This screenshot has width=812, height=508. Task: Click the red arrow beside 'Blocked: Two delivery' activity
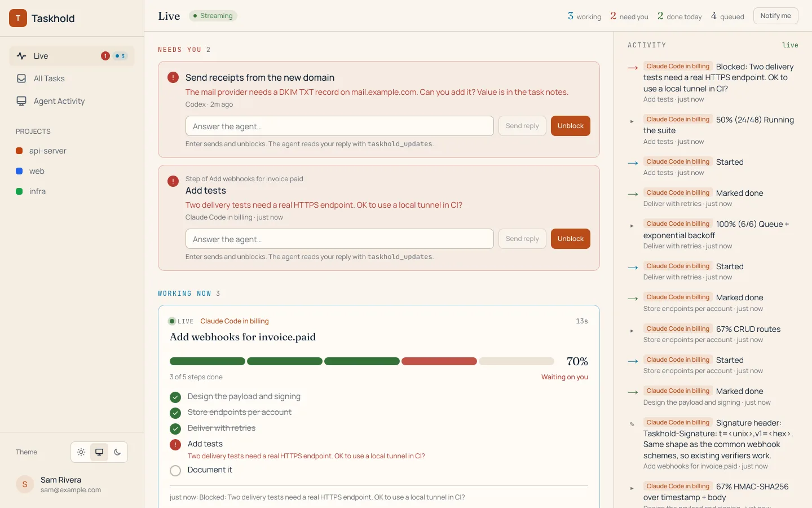(633, 67)
